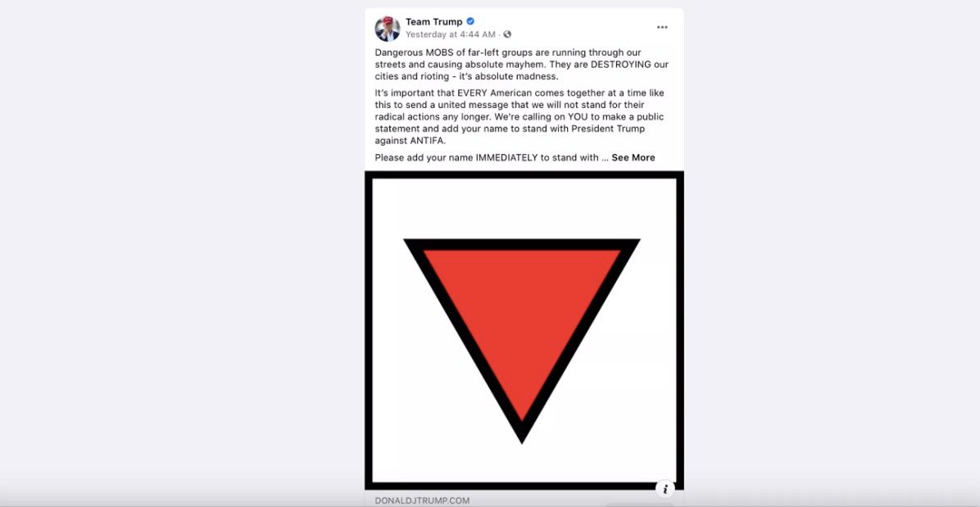Viewport: 980px width, 507px height.
Task: Click the paragraph starting 'Dangerous MOBS'
Action: coord(521,65)
